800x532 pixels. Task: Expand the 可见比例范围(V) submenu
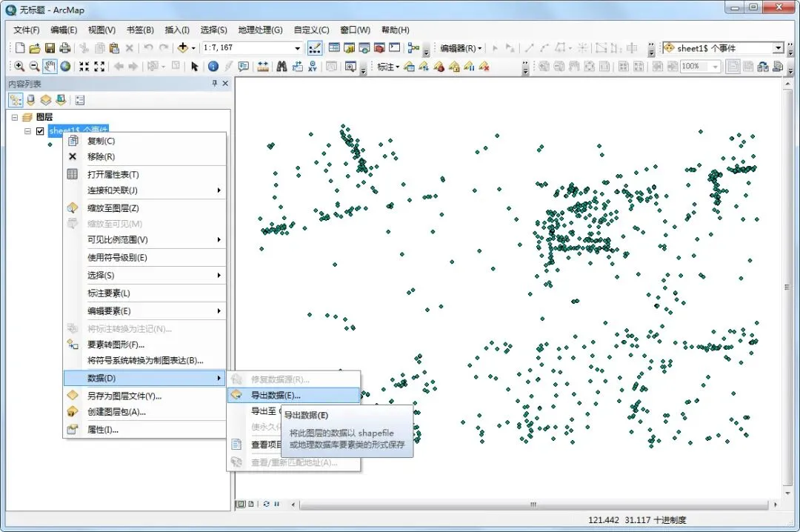144,239
